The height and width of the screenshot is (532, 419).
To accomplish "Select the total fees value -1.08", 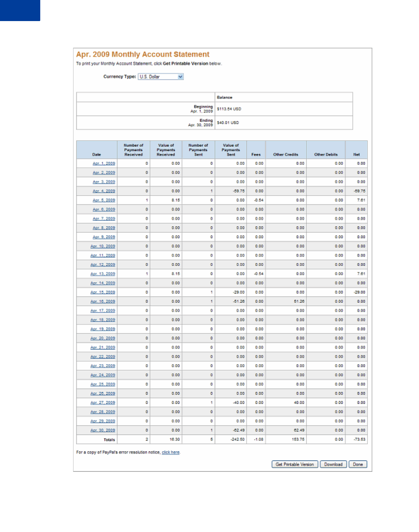I will click(x=258, y=439).
